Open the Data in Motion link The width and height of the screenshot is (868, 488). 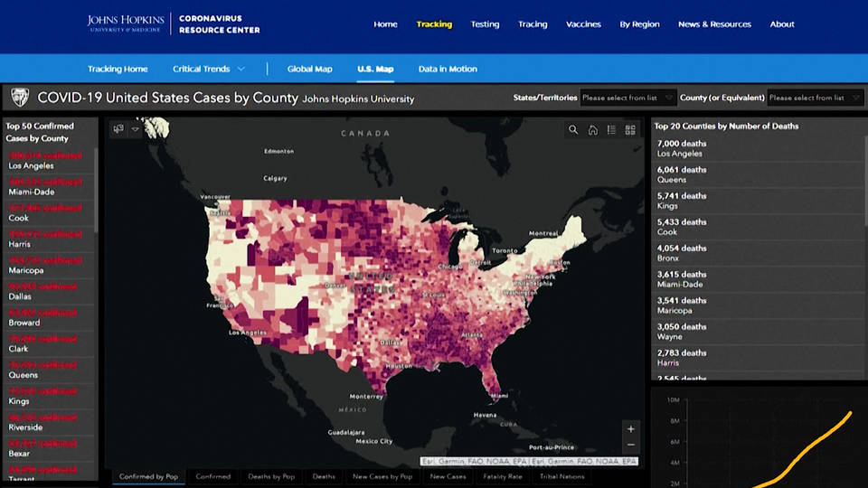pos(448,69)
